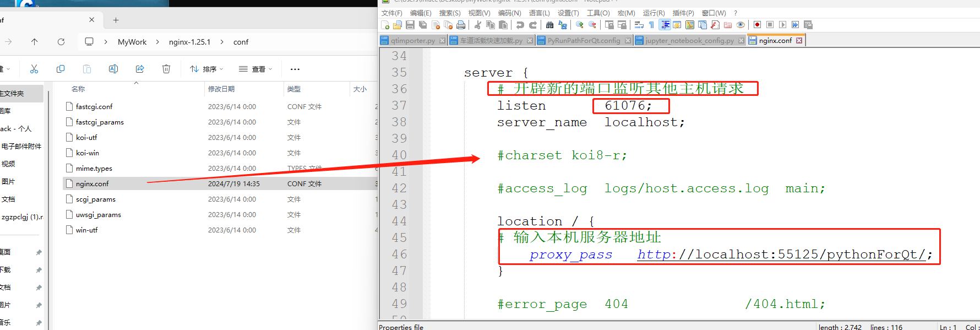The width and height of the screenshot is (980, 330).
Task: Click the Print icon in Notepad++ toolbar
Action: click(461, 25)
